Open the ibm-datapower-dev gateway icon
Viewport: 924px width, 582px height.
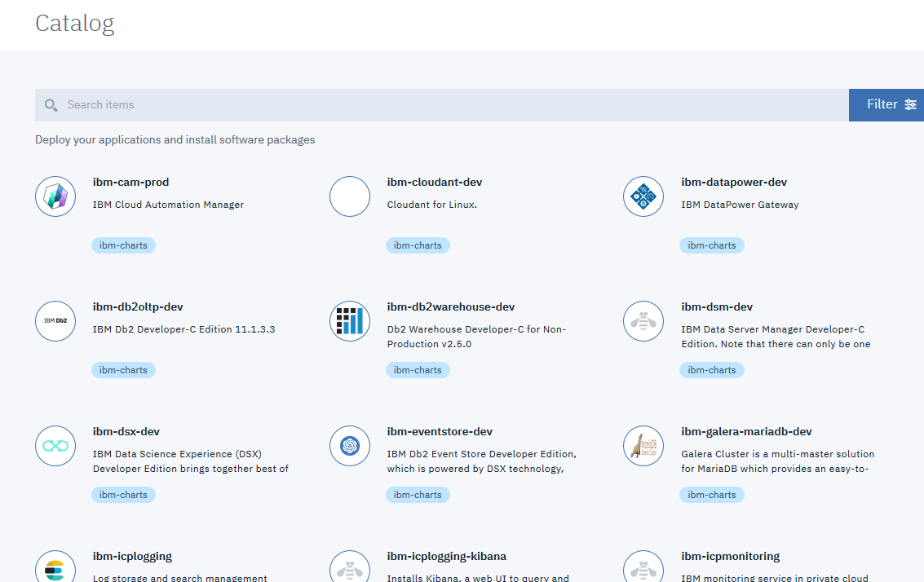click(643, 196)
